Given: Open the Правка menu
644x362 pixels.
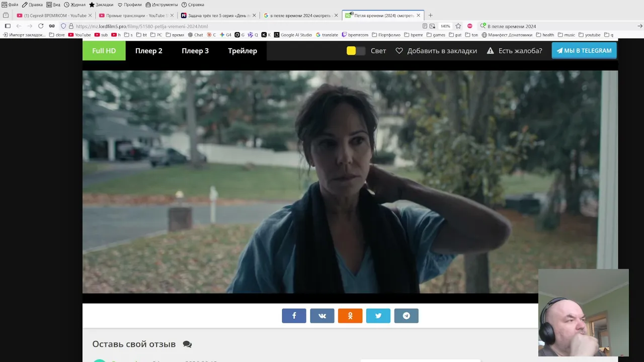Looking at the screenshot, I should point(32,5).
